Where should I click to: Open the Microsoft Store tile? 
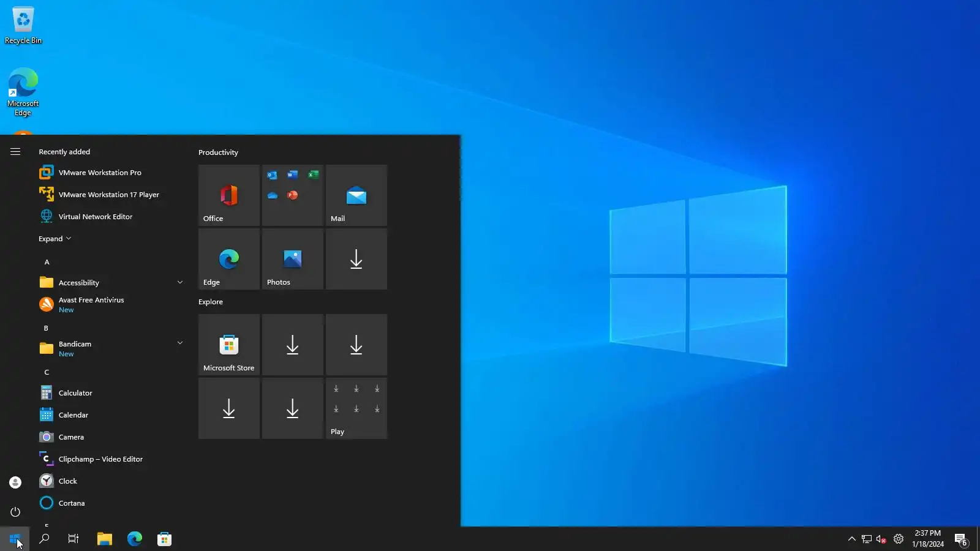(x=229, y=345)
